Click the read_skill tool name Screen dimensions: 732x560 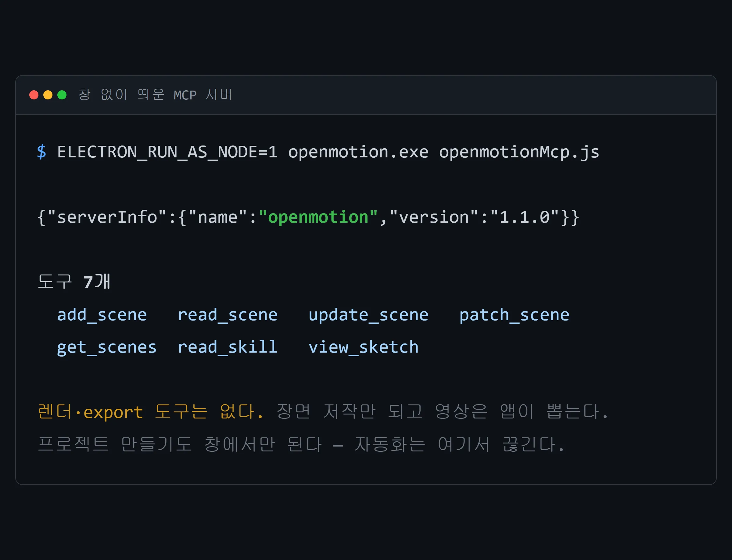coord(228,347)
